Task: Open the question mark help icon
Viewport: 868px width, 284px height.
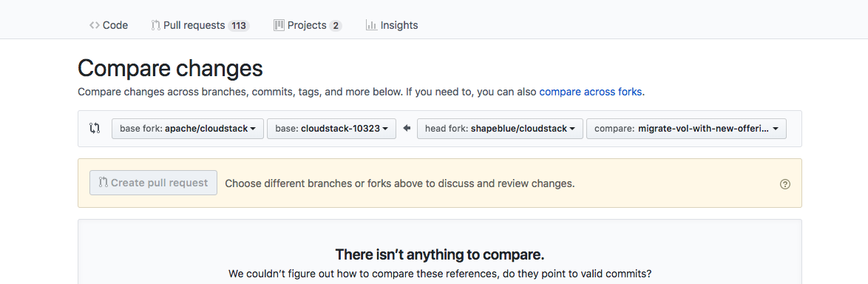Action: coord(785,184)
